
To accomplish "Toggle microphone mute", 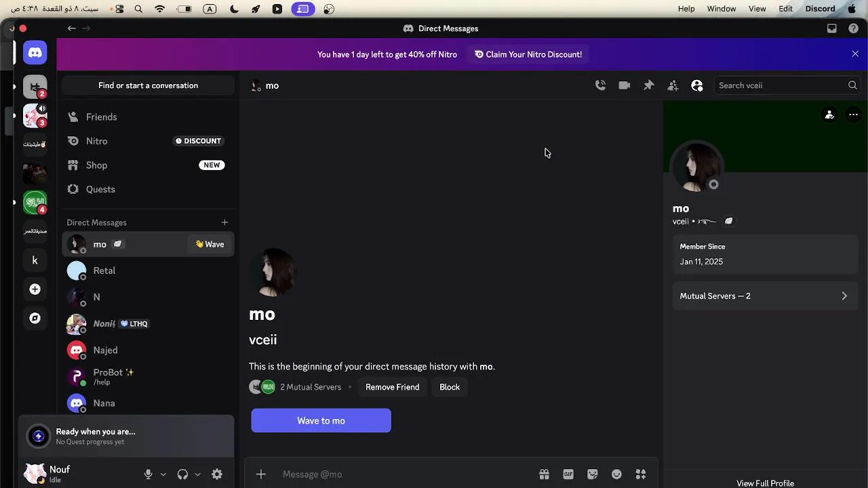I will tap(149, 474).
